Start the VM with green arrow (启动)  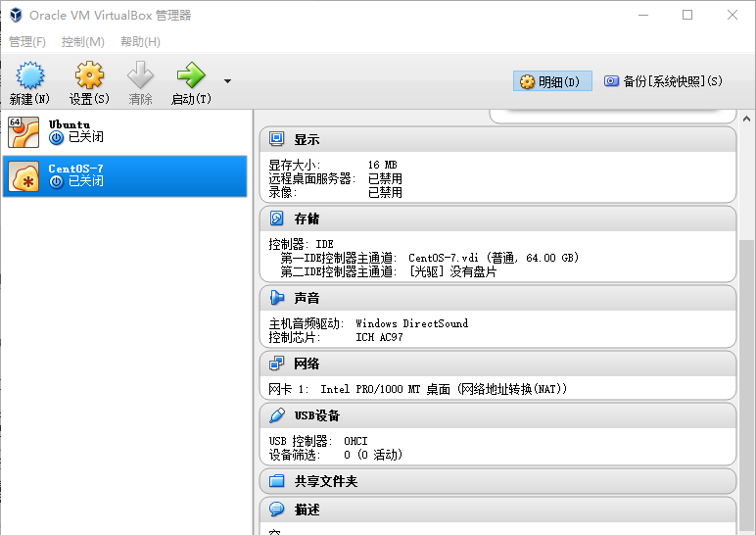click(190, 76)
